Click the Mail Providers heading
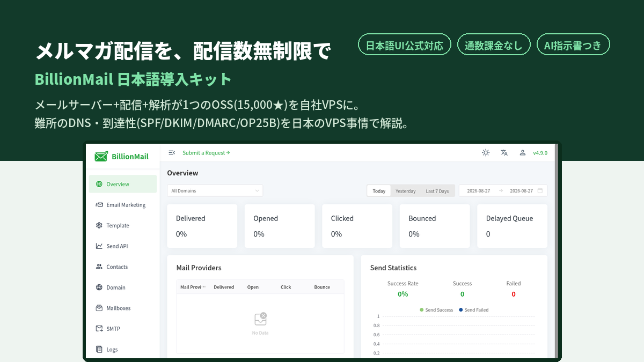Viewport: 644px width, 362px height. click(199, 268)
